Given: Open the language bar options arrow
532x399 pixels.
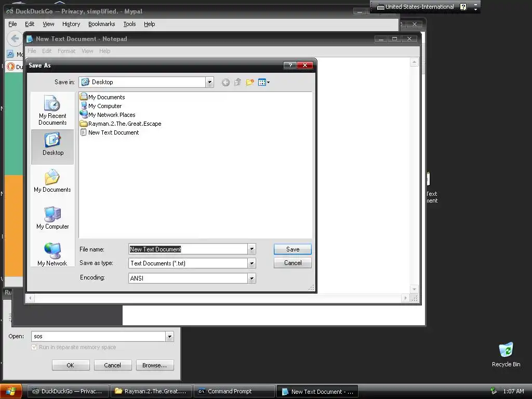Looking at the screenshot, I should click(475, 9).
